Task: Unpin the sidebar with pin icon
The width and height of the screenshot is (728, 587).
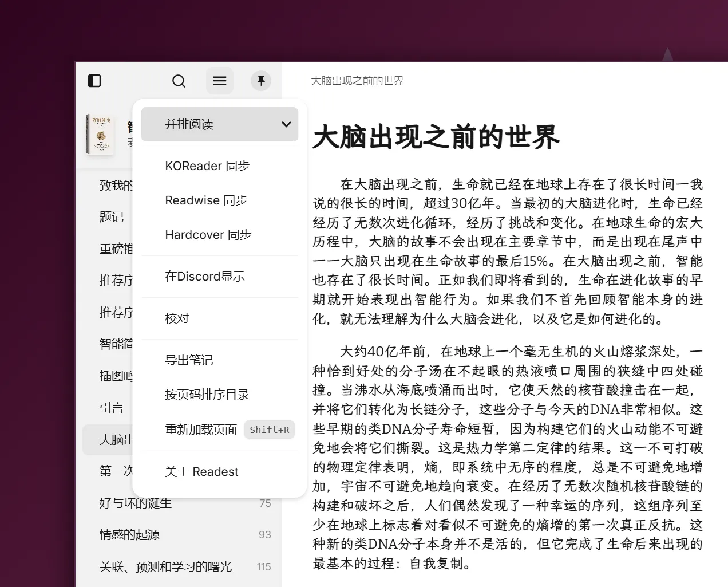Action: (261, 81)
